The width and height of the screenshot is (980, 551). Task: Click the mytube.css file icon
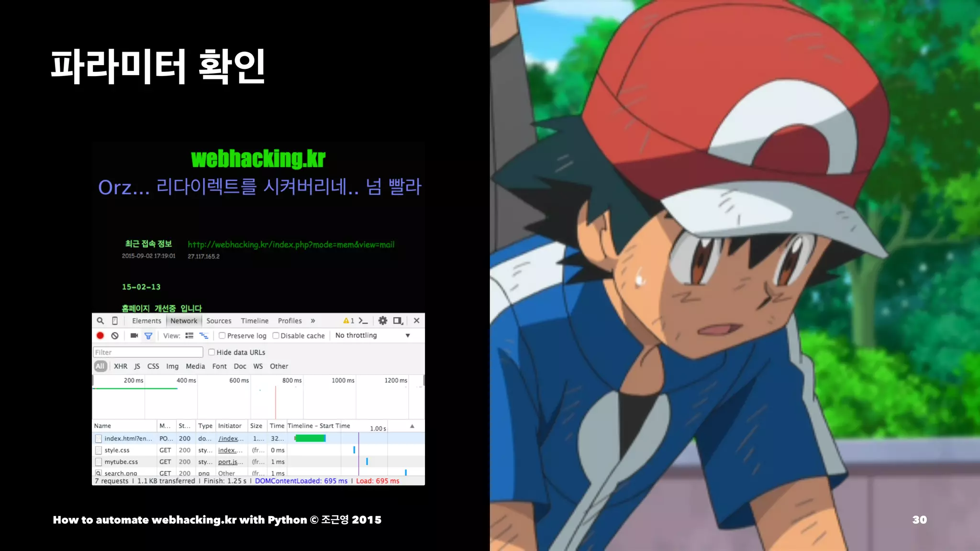(x=98, y=462)
